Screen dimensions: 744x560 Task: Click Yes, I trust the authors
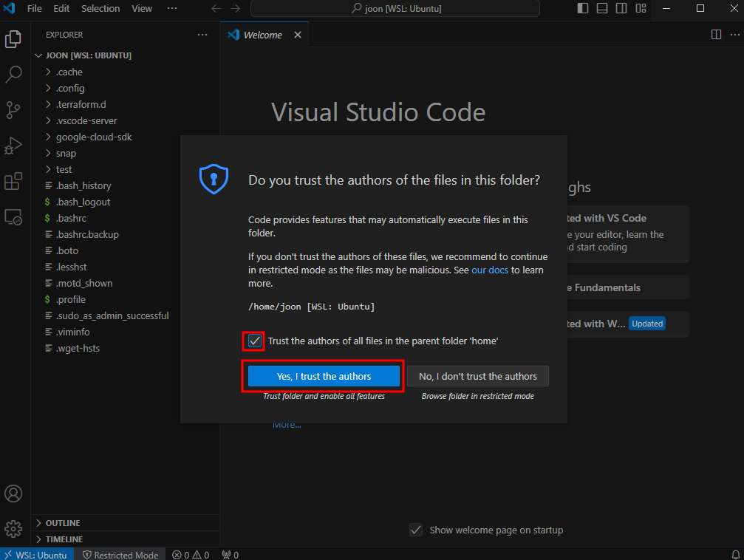coord(324,376)
